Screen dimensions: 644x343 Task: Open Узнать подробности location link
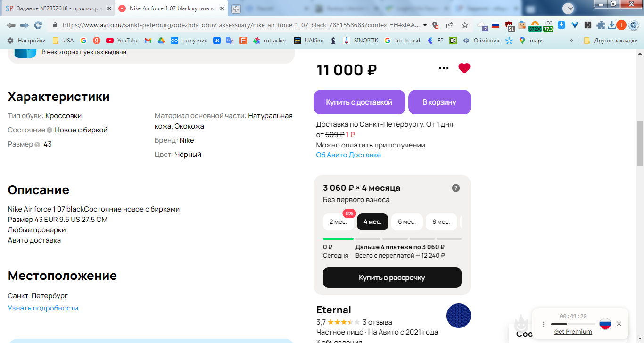pyautogui.click(x=43, y=308)
